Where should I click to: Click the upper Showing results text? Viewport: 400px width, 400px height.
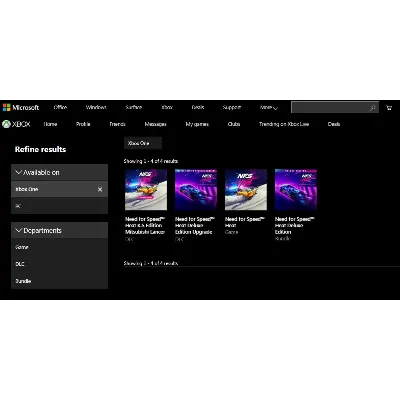pyautogui.click(x=151, y=161)
